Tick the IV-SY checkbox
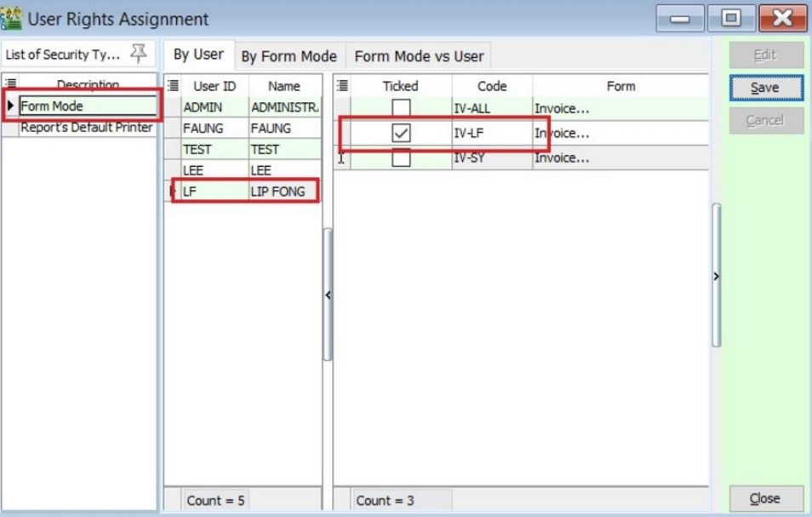The width and height of the screenshot is (812, 517). coord(401,158)
